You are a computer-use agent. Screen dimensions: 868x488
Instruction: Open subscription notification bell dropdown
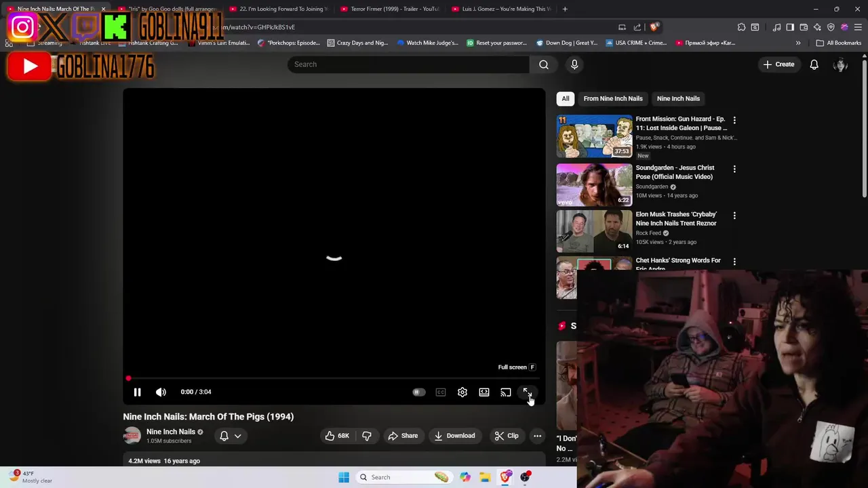[x=231, y=436]
